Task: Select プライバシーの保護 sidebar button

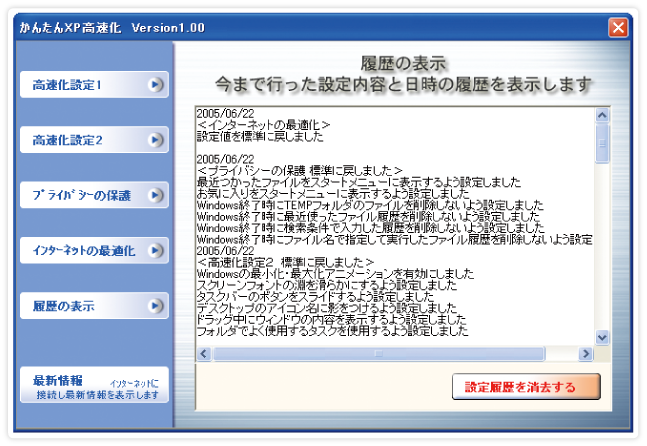Action: pyautogui.click(x=94, y=195)
